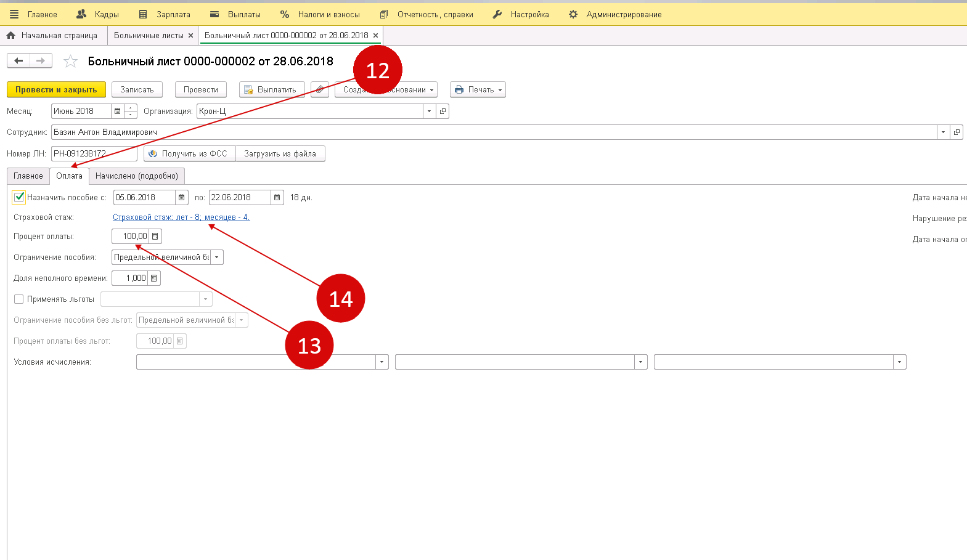Decrease the month with the stepper down arrow

click(x=130, y=115)
